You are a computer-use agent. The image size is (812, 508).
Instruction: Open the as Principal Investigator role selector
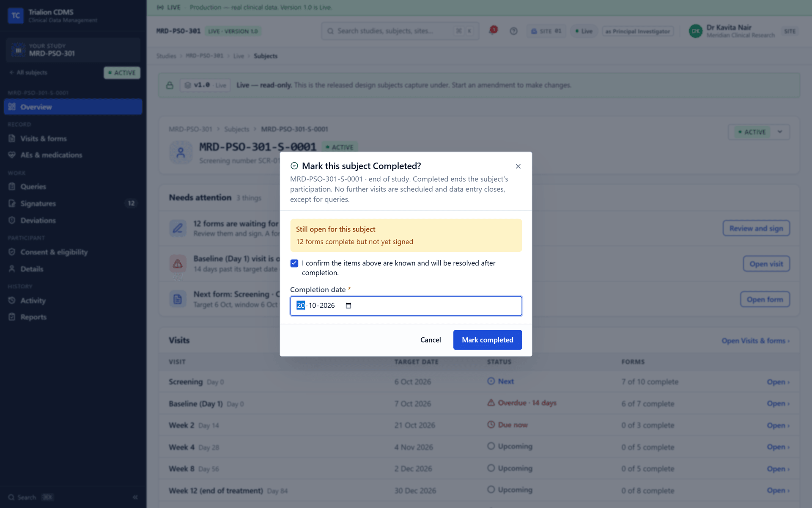pyautogui.click(x=637, y=31)
